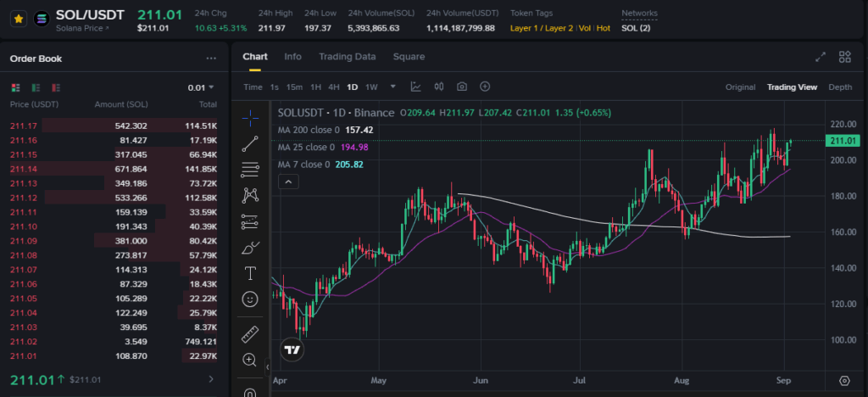Viewport: 868px width, 397px height.
Task: Select the 1s interval
Action: (x=274, y=87)
